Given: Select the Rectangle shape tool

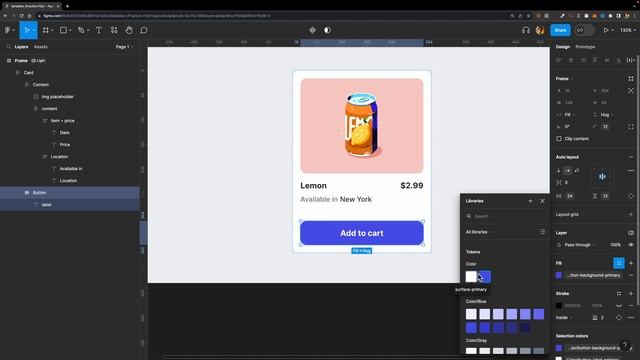Looking at the screenshot, I should (x=63, y=30).
